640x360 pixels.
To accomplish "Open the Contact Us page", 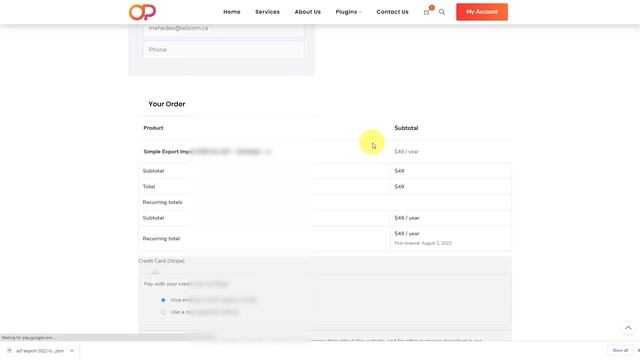I will [x=392, y=12].
